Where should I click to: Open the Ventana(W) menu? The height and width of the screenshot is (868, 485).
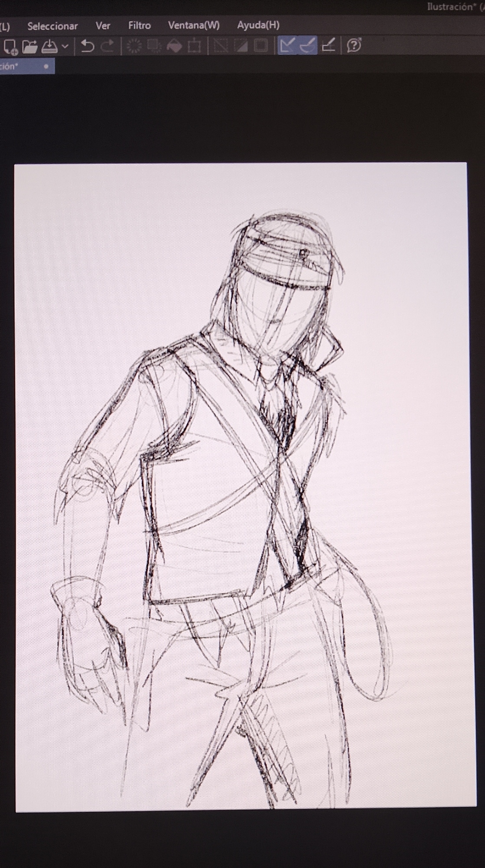pos(193,26)
